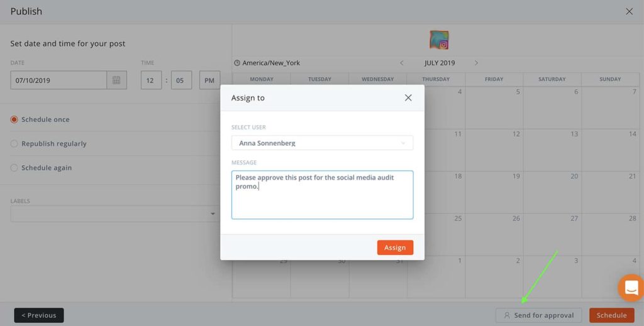Open the date picker calendar icon
This screenshot has height=326, width=644.
[x=116, y=80]
